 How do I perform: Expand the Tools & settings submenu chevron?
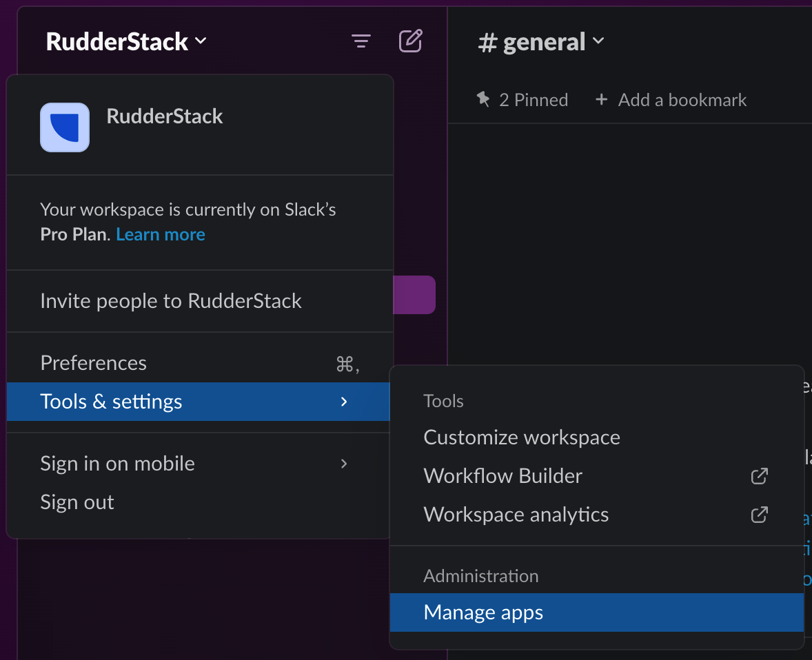344,402
